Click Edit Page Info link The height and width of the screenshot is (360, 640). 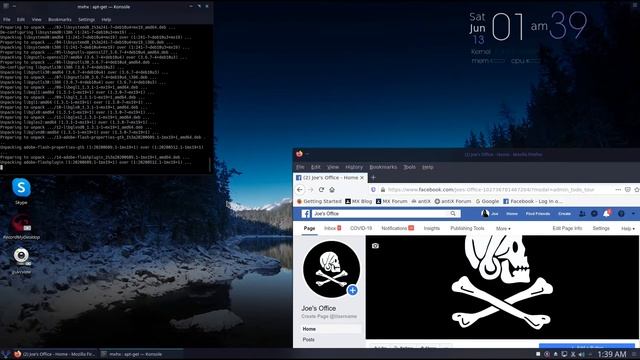567,228
